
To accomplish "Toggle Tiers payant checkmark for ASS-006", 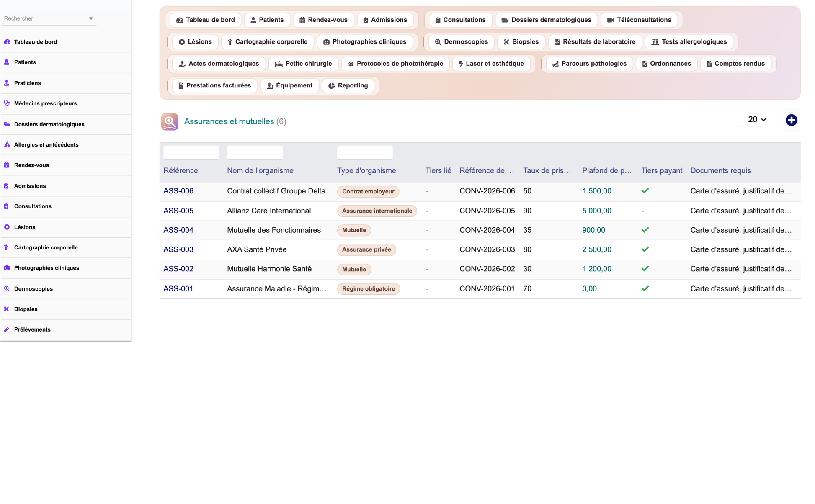I will click(645, 191).
